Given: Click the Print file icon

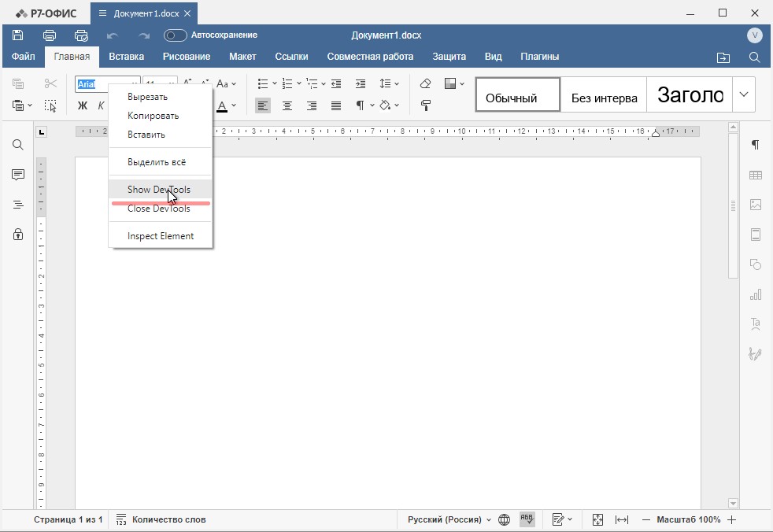Looking at the screenshot, I should tap(49, 35).
